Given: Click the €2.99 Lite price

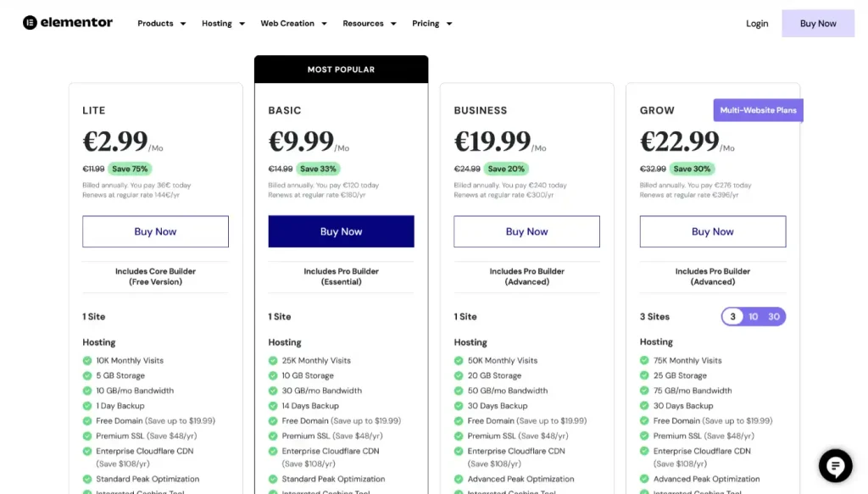Looking at the screenshot, I should pos(115,141).
